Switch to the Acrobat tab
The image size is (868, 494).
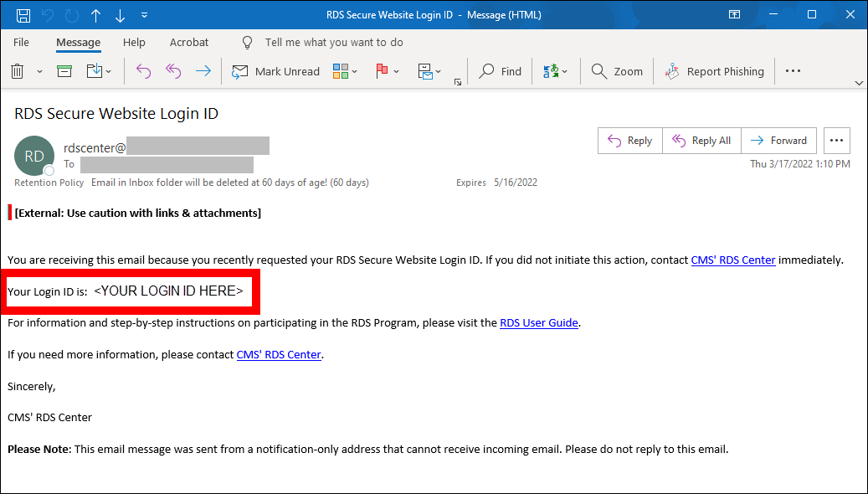click(189, 42)
